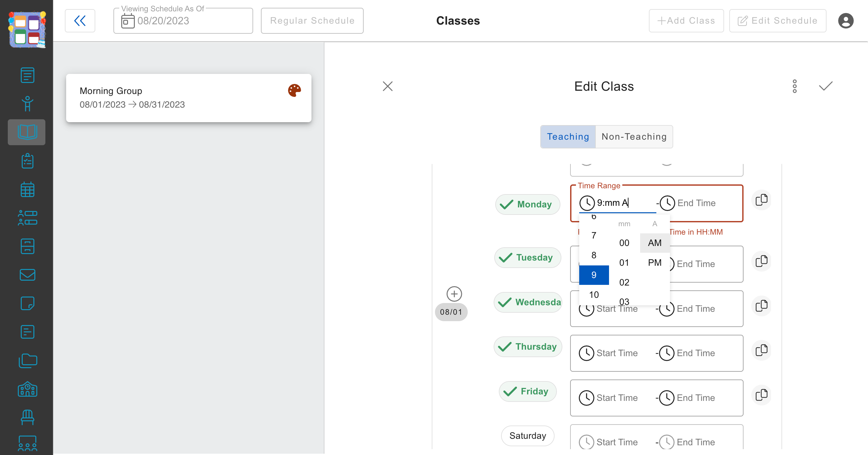
Task: Open the folders sidebar icon
Action: pyautogui.click(x=28, y=361)
